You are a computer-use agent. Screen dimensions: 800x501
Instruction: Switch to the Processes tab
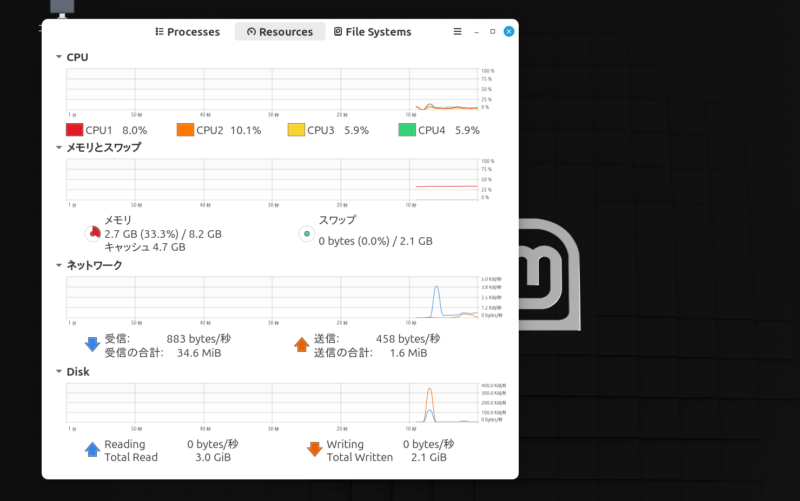187,32
